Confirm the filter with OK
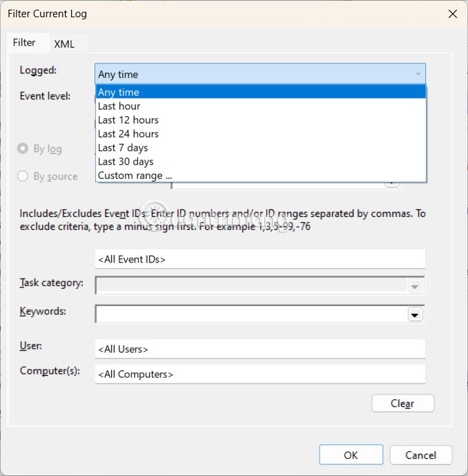Viewport: 468px width, 476px height. point(351,455)
